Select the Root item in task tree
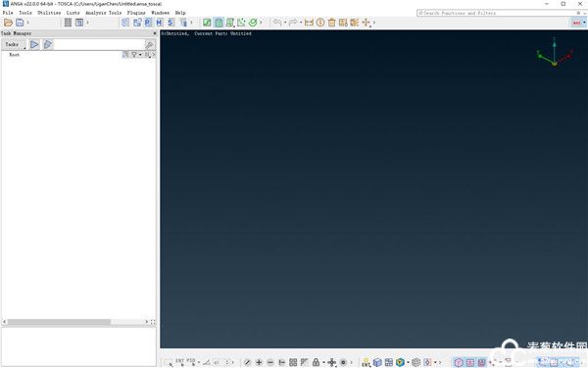 pyautogui.click(x=15, y=55)
